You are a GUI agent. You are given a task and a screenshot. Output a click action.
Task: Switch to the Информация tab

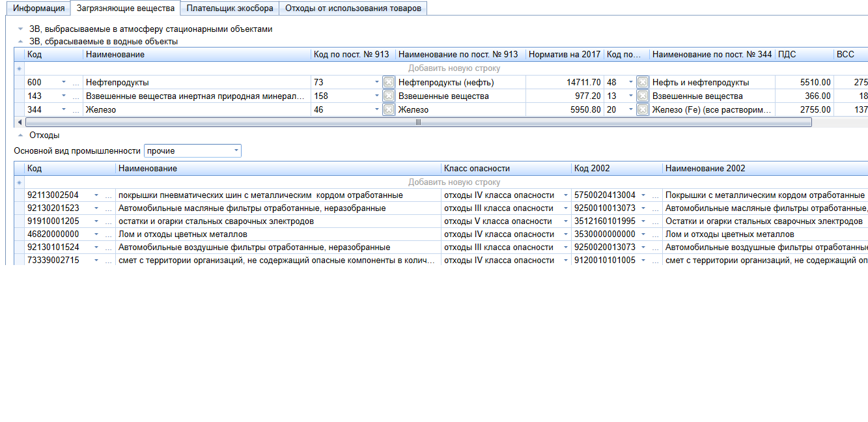coord(40,8)
